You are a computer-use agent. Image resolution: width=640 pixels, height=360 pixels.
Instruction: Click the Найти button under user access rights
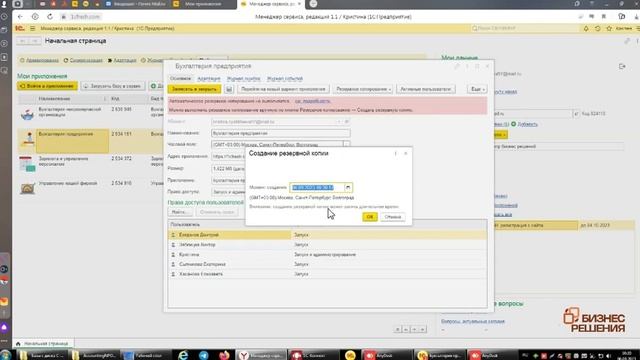click(x=180, y=212)
